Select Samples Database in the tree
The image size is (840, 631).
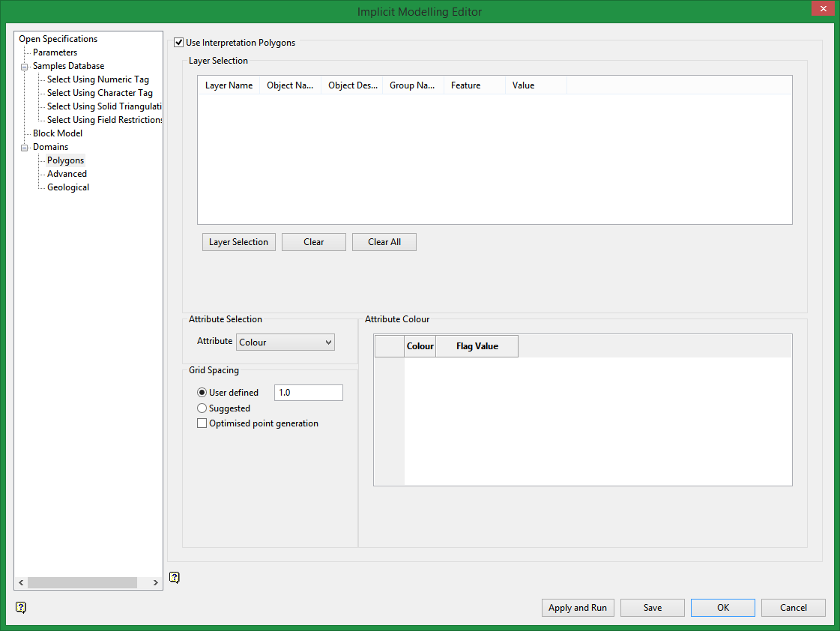(69, 66)
